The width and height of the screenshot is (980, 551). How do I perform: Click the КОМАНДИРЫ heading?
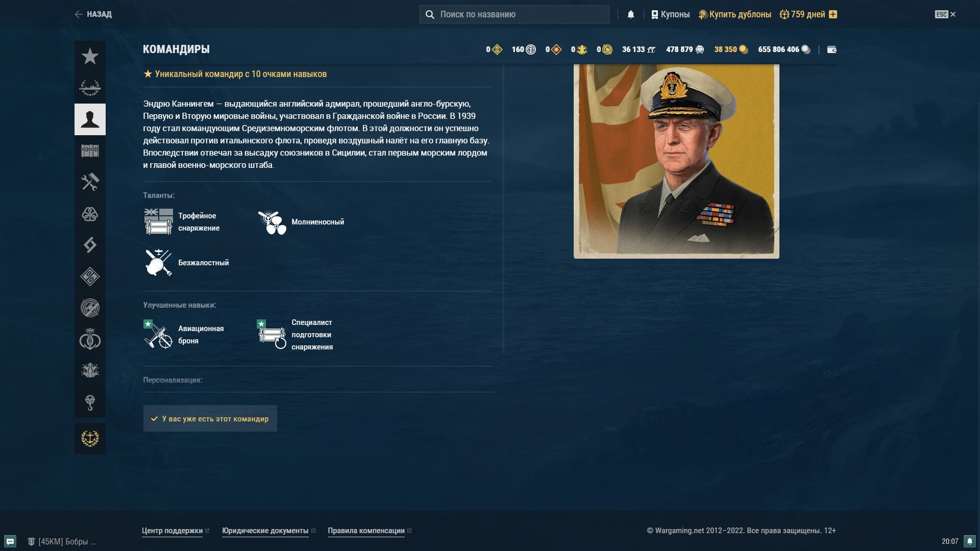[x=176, y=49]
